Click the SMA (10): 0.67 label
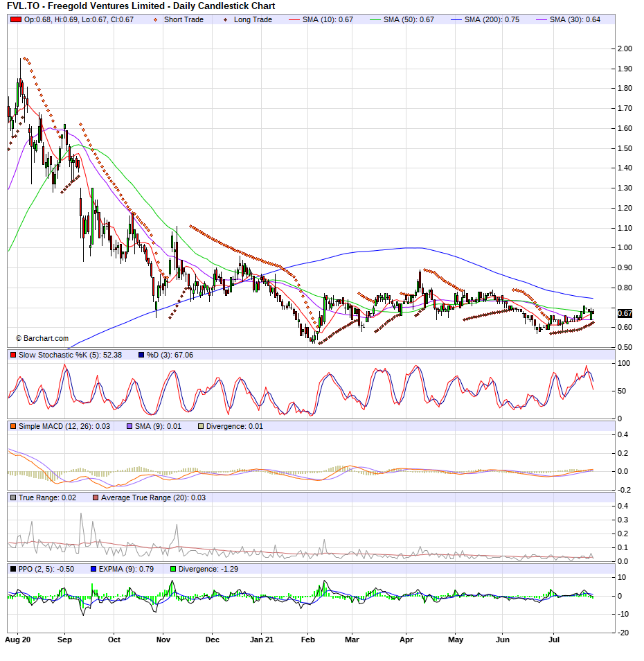 (x=328, y=19)
